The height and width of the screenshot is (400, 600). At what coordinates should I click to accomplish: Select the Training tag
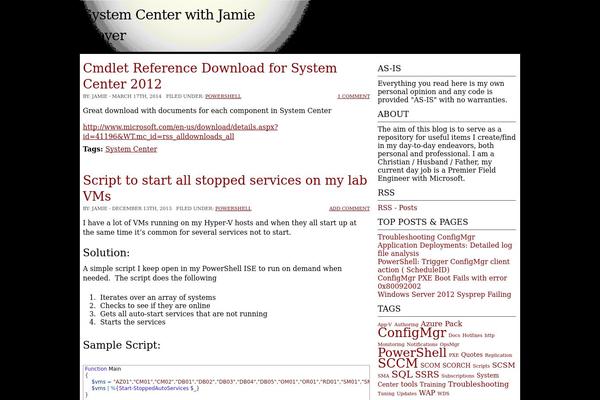click(x=432, y=385)
